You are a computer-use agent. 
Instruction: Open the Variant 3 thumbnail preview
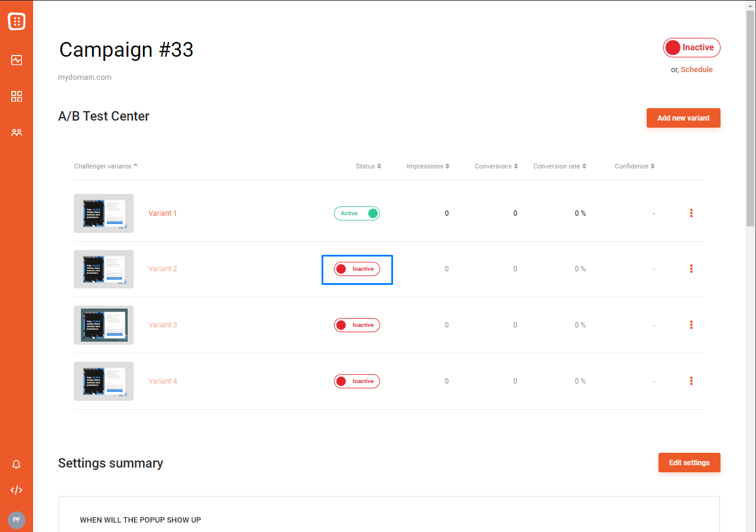pyautogui.click(x=103, y=325)
